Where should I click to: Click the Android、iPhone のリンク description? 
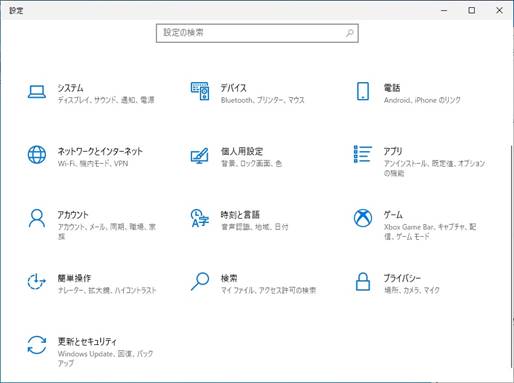[422, 100]
